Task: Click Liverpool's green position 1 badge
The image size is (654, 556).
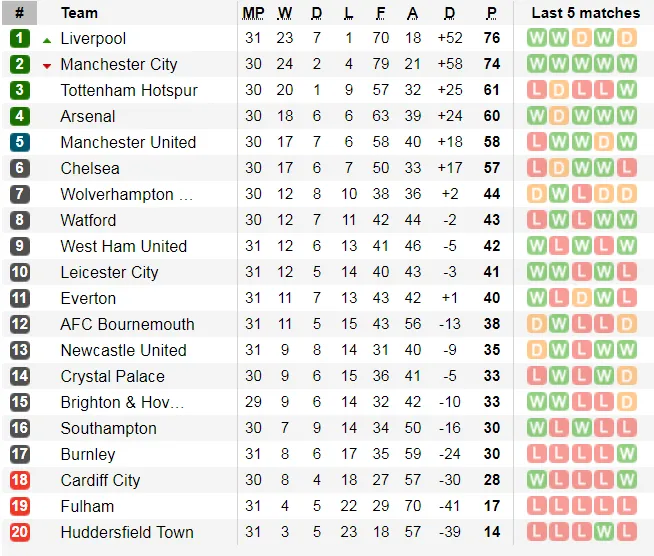Action: coord(20,39)
